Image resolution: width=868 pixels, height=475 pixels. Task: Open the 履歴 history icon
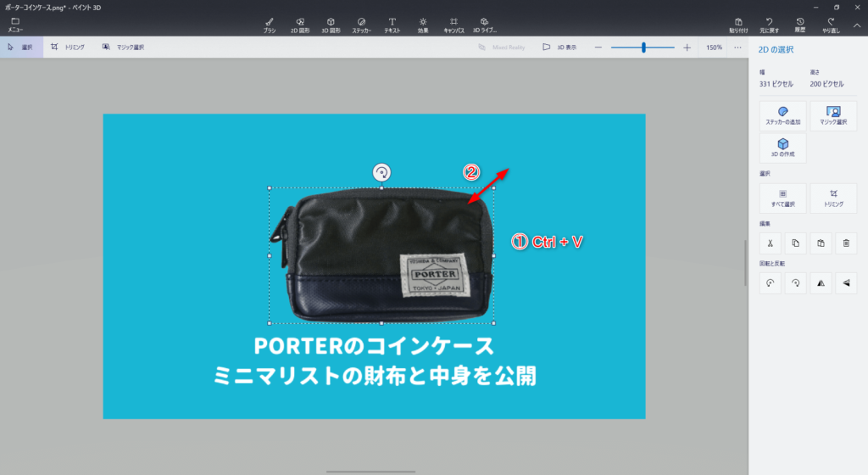click(x=800, y=25)
